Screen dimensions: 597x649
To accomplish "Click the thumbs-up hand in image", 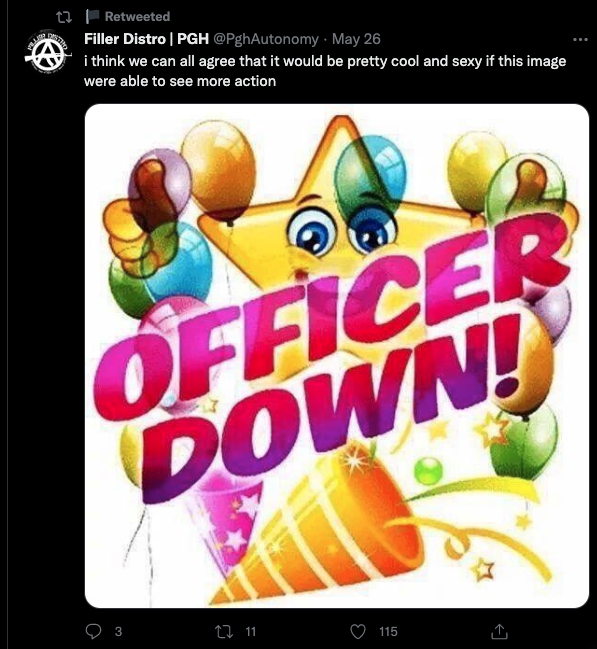I will [139, 224].
